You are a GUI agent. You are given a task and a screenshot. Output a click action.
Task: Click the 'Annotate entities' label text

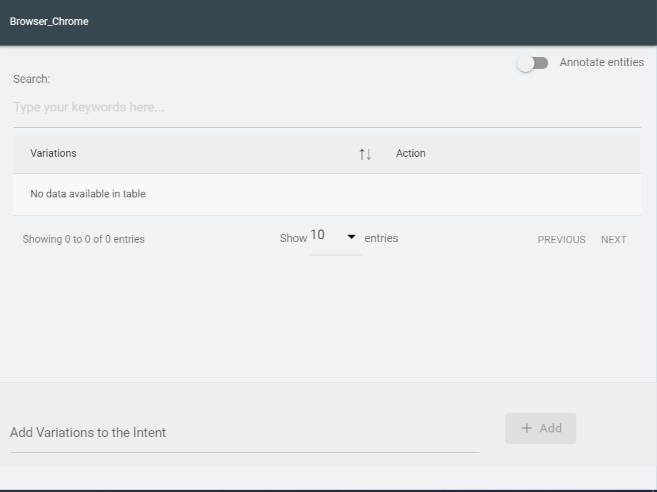601,62
